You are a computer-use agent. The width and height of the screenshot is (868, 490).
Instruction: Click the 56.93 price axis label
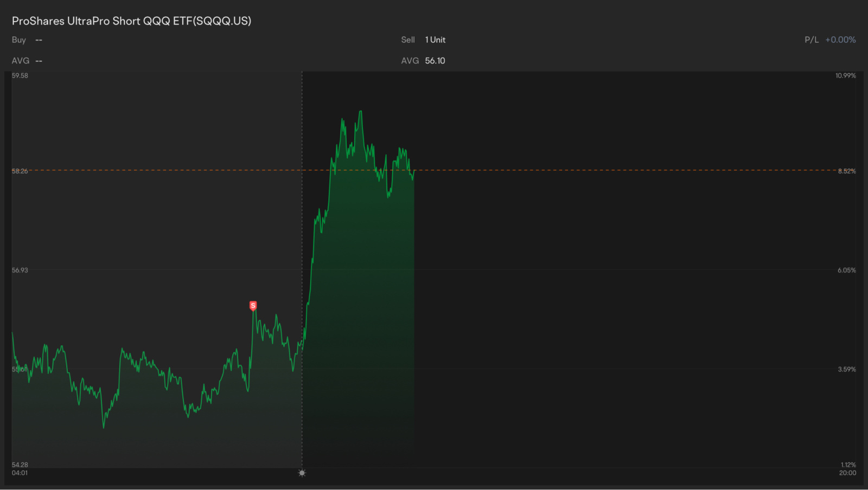pyautogui.click(x=20, y=270)
